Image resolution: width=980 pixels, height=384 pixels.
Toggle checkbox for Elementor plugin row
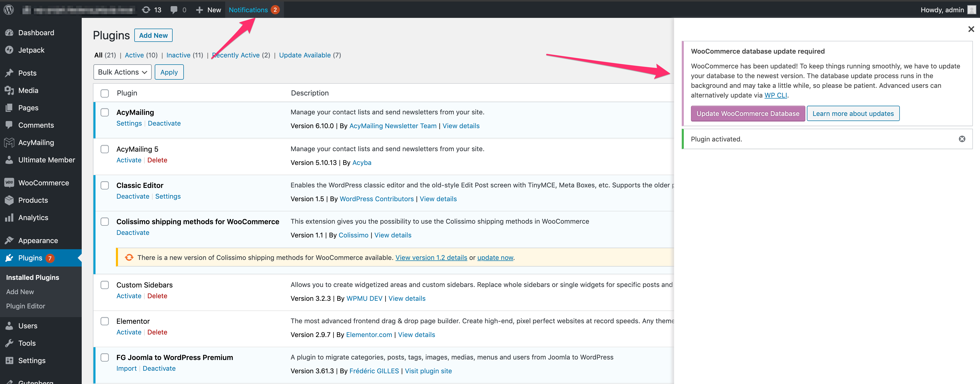[105, 321]
